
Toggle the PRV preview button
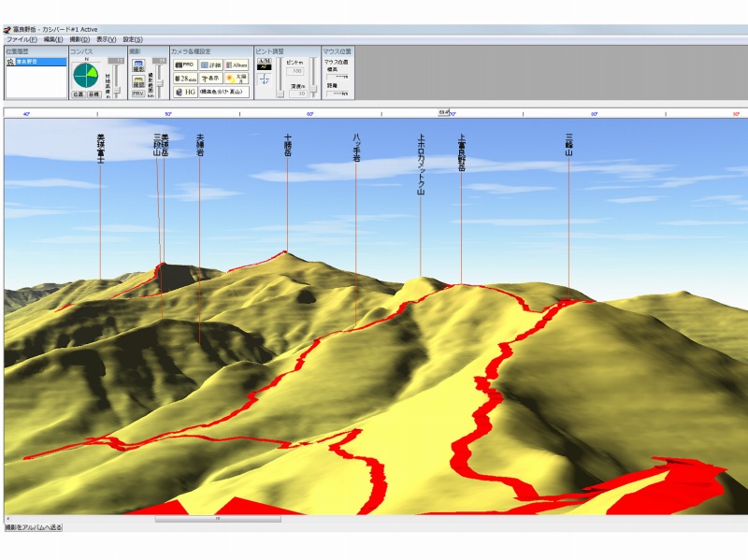click(x=137, y=93)
